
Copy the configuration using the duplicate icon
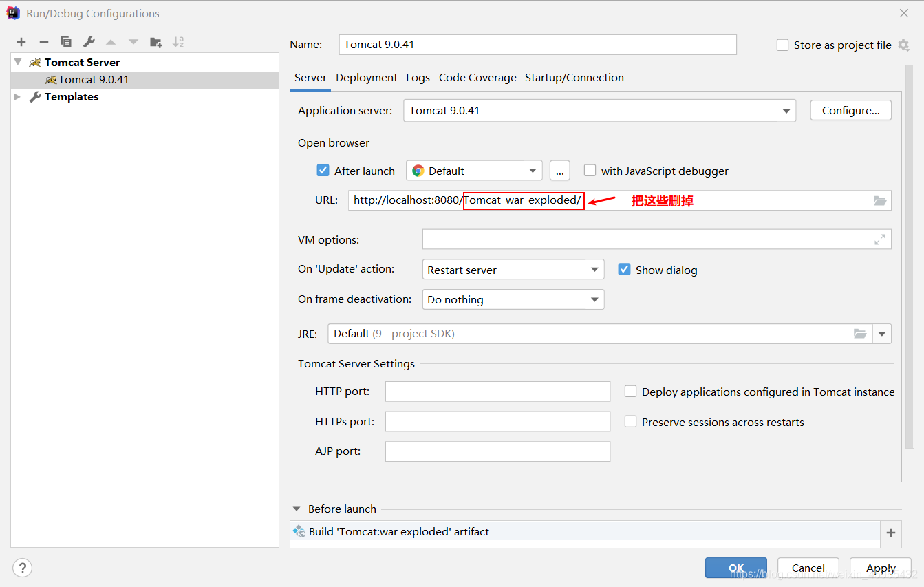[x=66, y=42]
